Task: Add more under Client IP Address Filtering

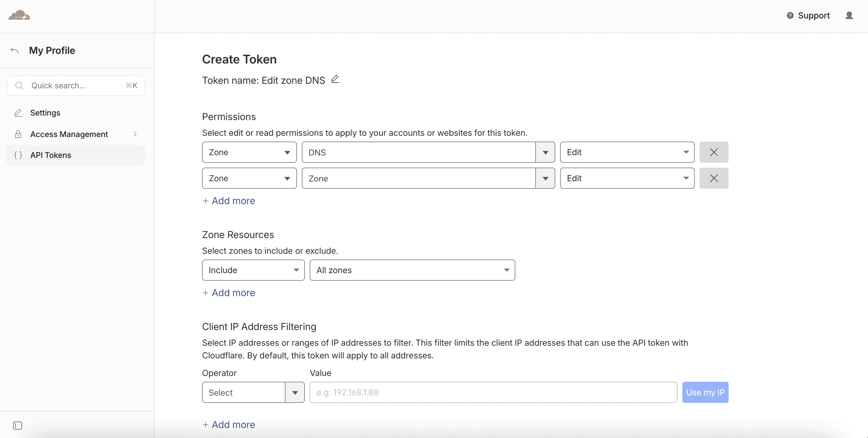Action: coord(229,425)
